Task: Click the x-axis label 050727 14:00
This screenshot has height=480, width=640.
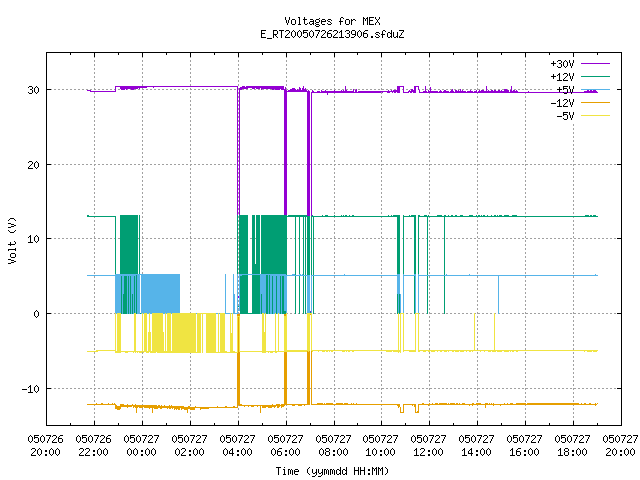Action: pos(476,445)
